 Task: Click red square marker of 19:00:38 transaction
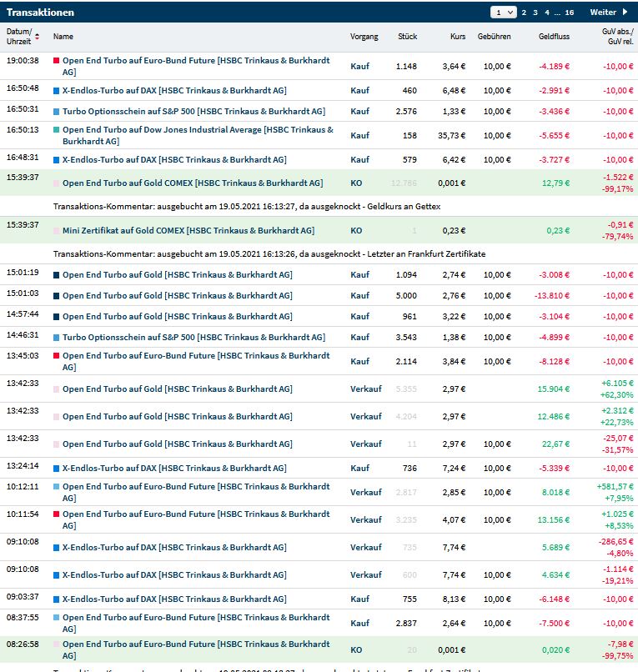pyautogui.click(x=56, y=61)
